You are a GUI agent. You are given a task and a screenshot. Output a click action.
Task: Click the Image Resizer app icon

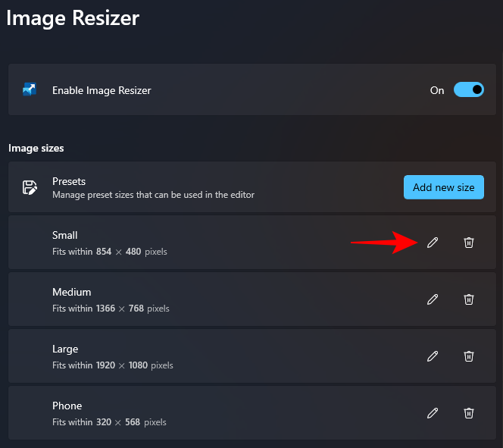(x=30, y=90)
